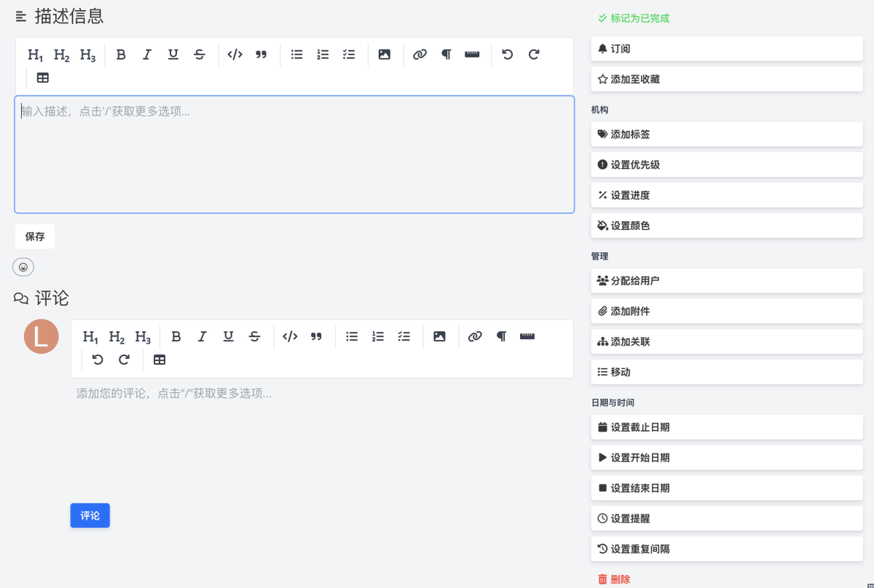
Task: Save the description with 保存
Action: [35, 237]
